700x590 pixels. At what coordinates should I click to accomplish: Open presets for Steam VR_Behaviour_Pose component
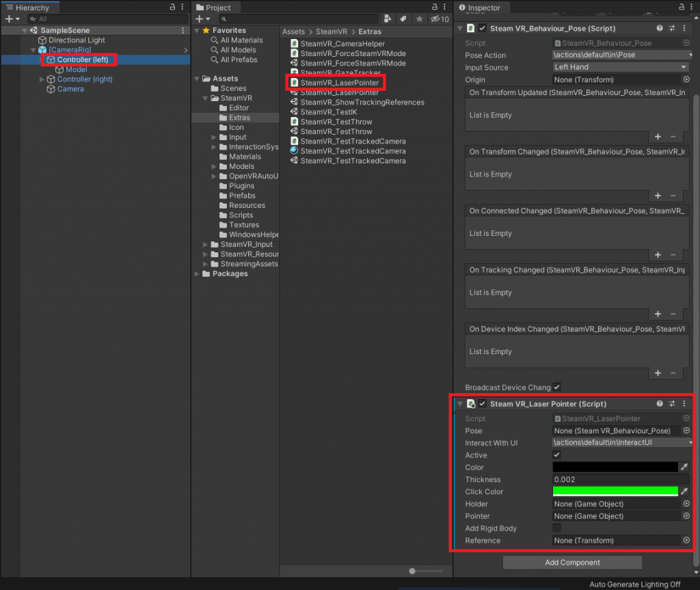(672, 28)
